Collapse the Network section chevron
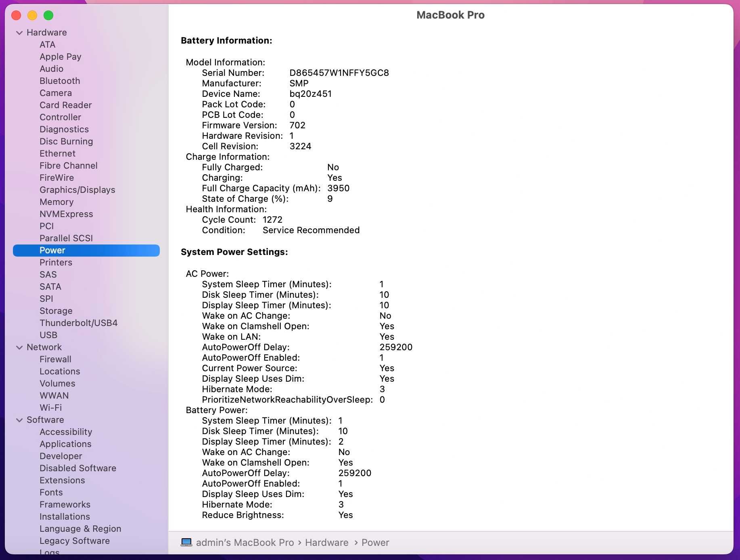 coord(19,347)
